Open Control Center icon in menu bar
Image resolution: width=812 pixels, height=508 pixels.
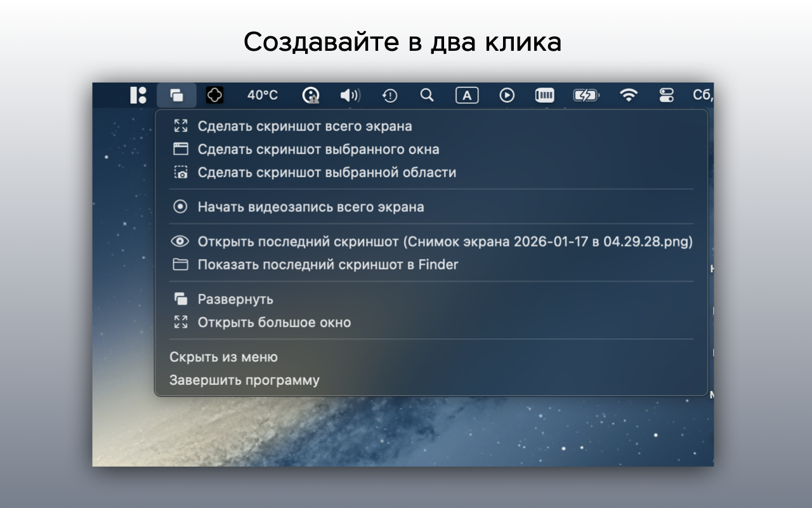tap(666, 95)
